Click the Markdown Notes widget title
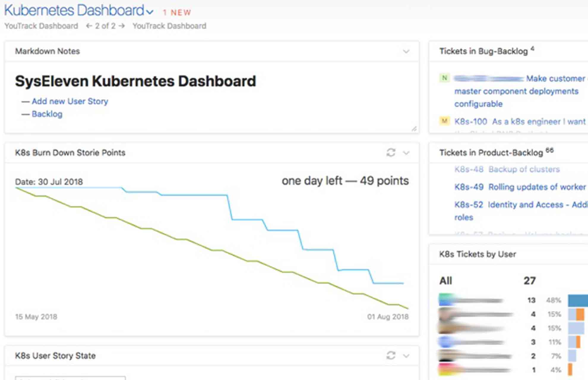This screenshot has height=380, width=588. pyautogui.click(x=48, y=51)
